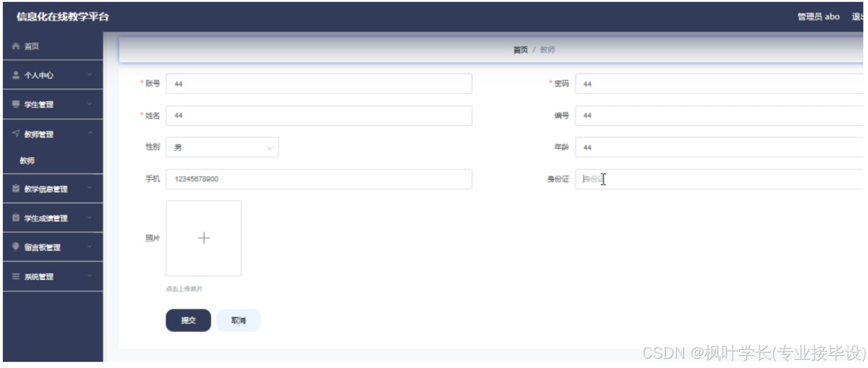Click the 学生管理 sidebar icon
868x368 pixels.
tap(16, 104)
